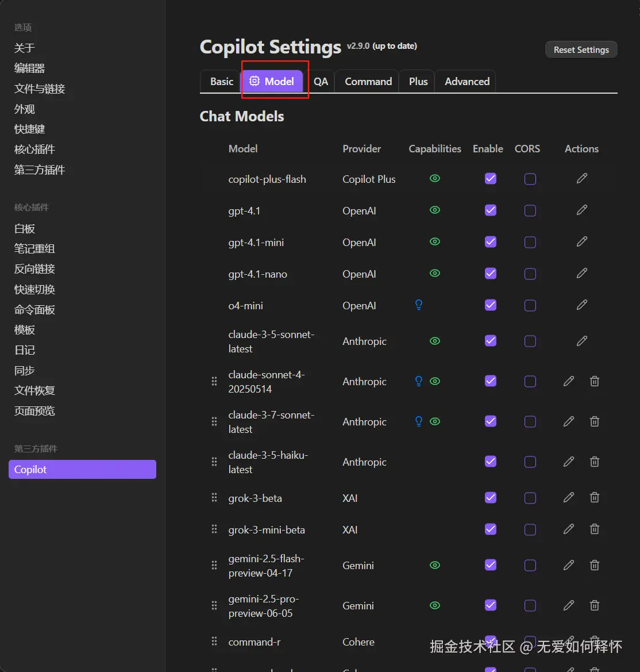
Task: Click pencil icon for copilot-plus-flash
Action: (582, 179)
